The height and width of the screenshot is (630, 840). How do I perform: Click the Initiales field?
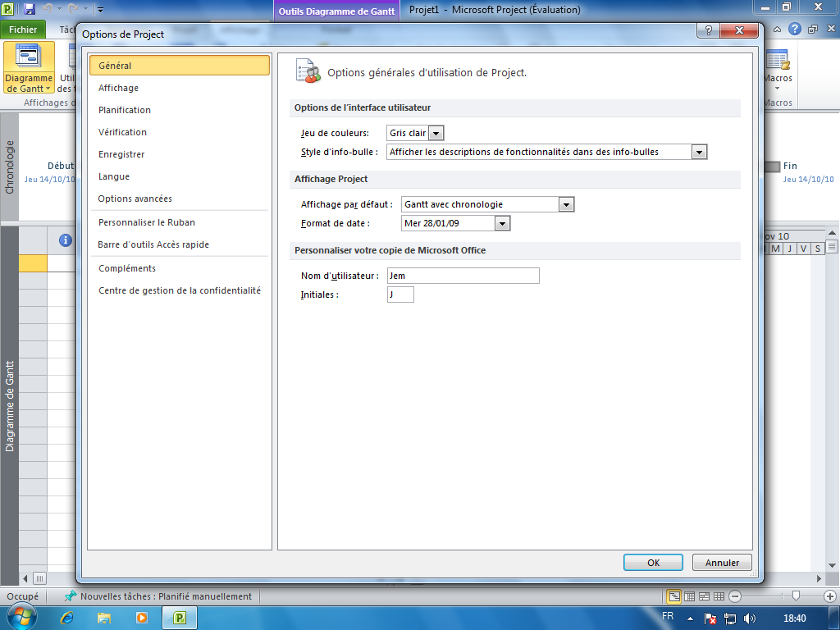tap(400, 294)
